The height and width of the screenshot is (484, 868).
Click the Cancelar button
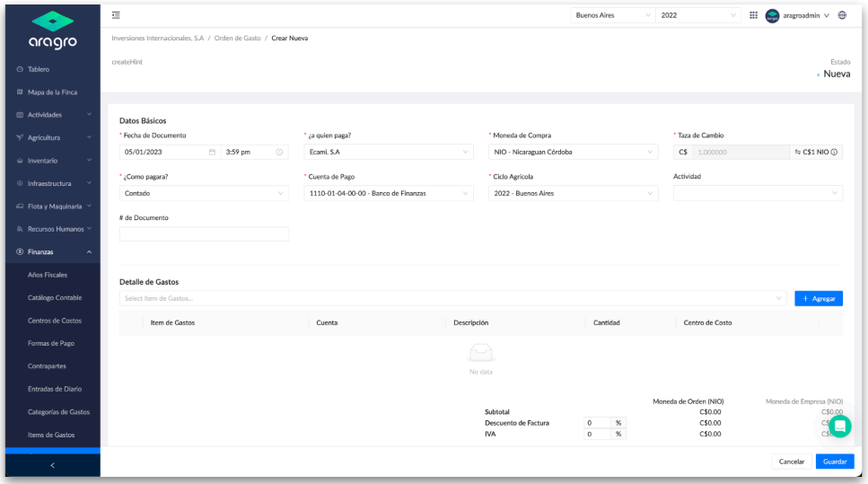(792, 462)
